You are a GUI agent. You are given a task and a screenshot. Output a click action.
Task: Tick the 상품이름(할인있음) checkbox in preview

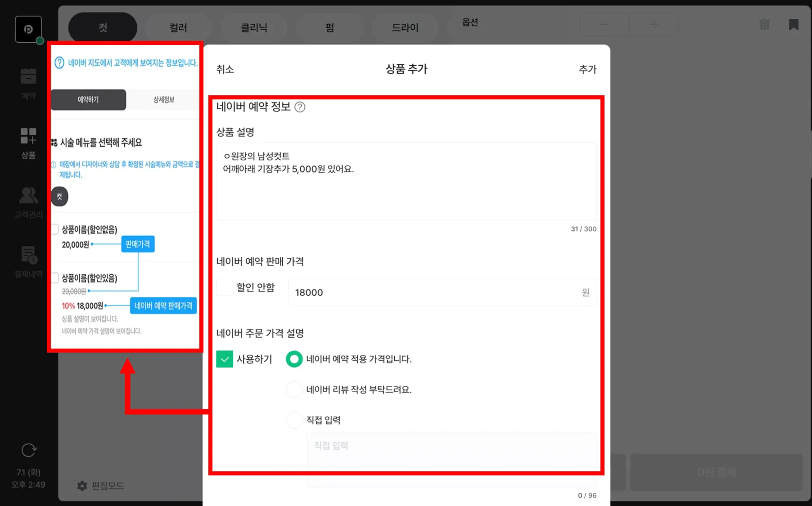point(55,278)
